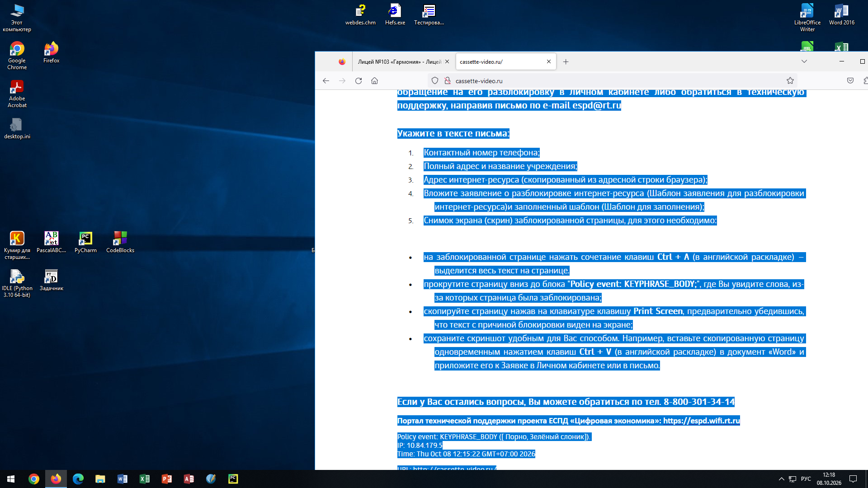Select Этот компьютер desktop icon

click(17, 18)
